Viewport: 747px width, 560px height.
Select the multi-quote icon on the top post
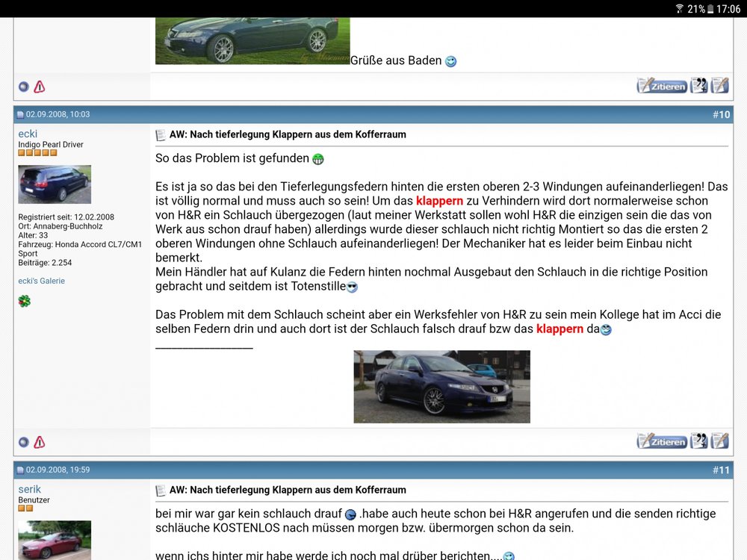pos(698,86)
